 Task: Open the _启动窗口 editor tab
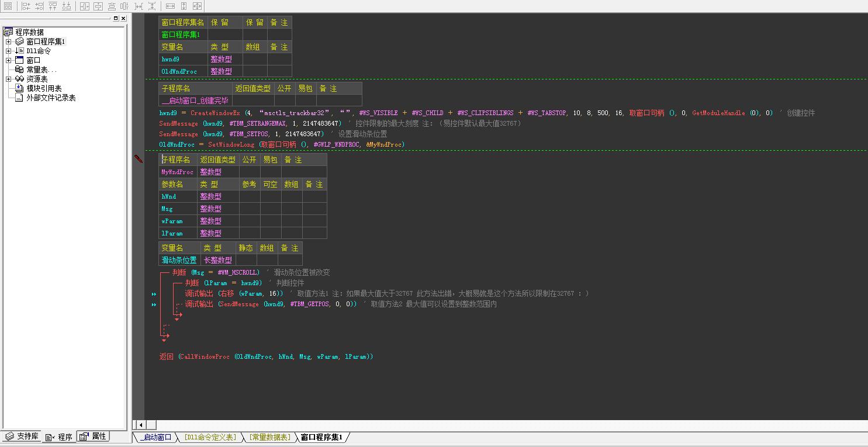point(156,437)
